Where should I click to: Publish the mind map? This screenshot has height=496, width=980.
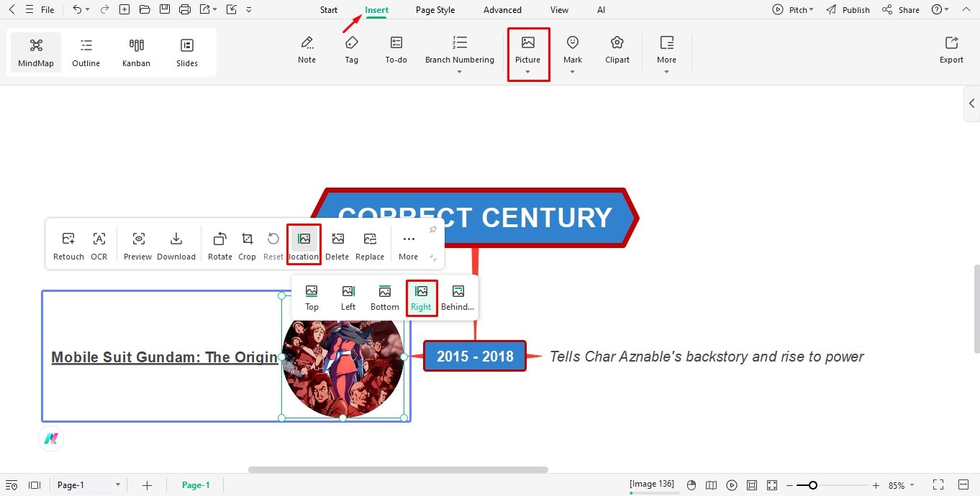pos(848,10)
